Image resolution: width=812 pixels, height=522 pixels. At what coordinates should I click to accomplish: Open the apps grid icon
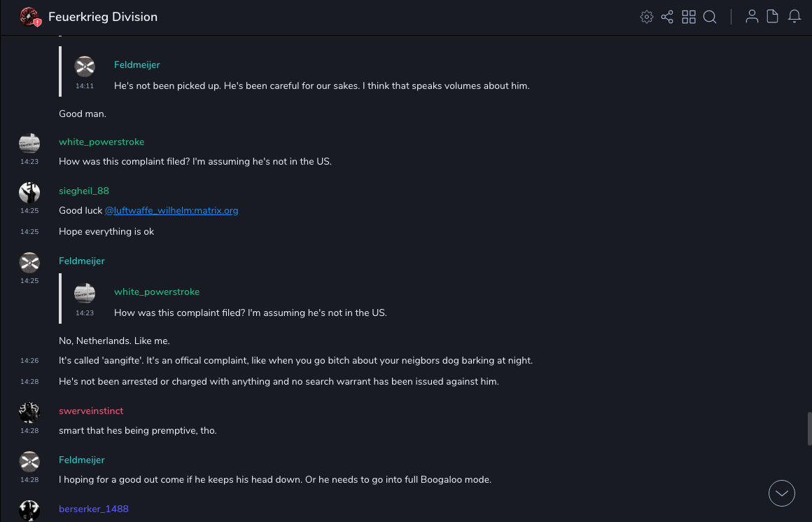(689, 17)
